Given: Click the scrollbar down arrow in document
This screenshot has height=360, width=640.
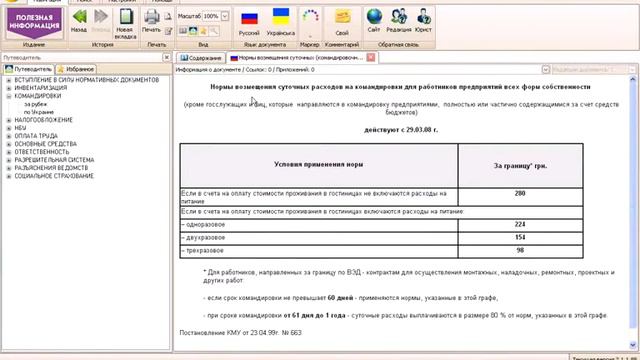Looking at the screenshot, I should point(633,345).
